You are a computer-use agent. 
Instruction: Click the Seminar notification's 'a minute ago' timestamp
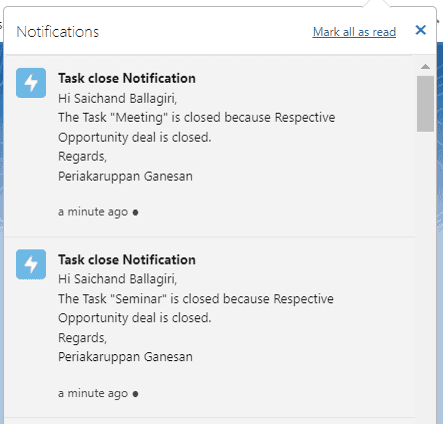pyautogui.click(x=93, y=393)
